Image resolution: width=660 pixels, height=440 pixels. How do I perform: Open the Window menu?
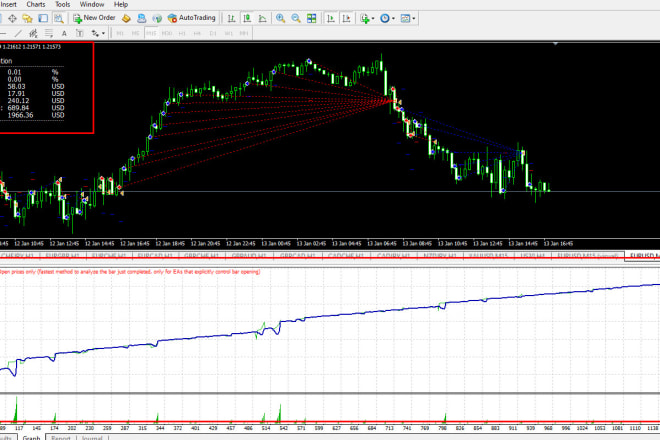click(x=92, y=5)
